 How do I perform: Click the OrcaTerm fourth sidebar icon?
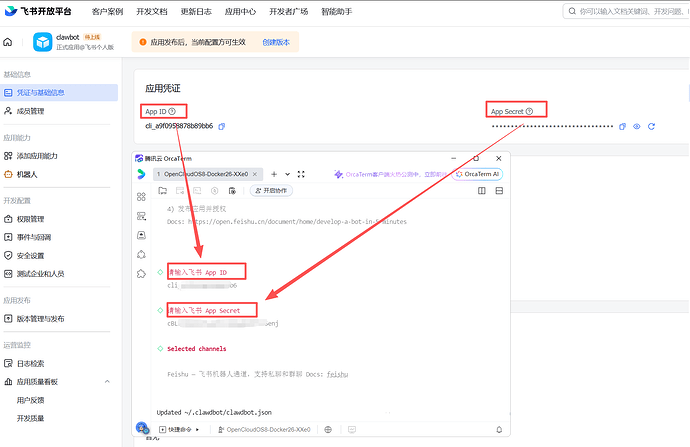click(x=141, y=254)
